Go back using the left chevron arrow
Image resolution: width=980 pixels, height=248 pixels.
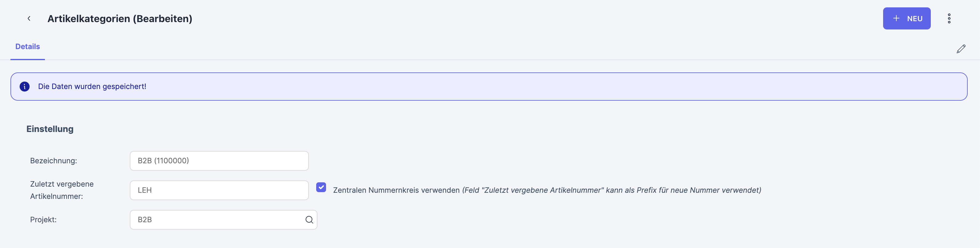pyautogui.click(x=29, y=19)
